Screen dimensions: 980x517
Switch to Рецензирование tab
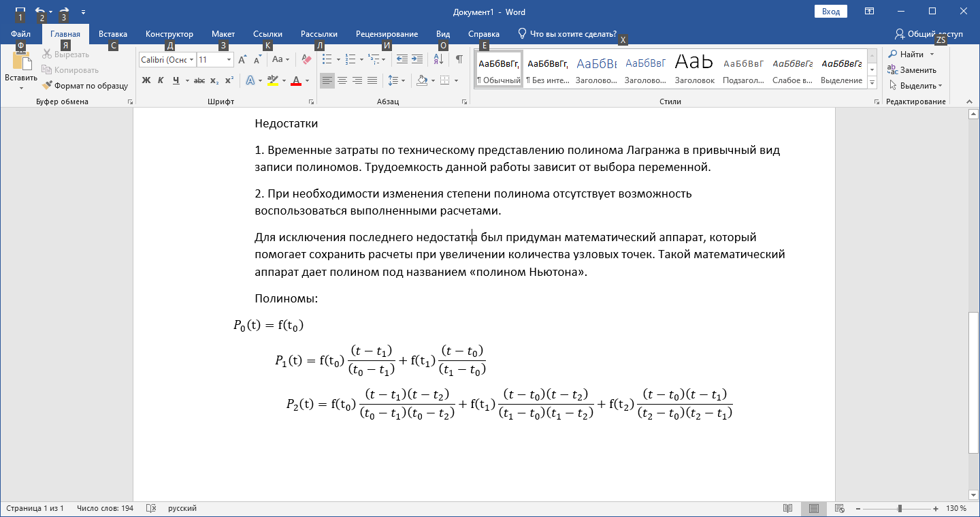(x=387, y=34)
